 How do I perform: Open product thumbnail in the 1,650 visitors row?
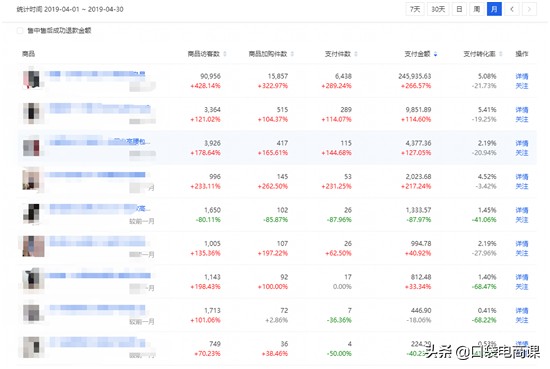tap(33, 214)
